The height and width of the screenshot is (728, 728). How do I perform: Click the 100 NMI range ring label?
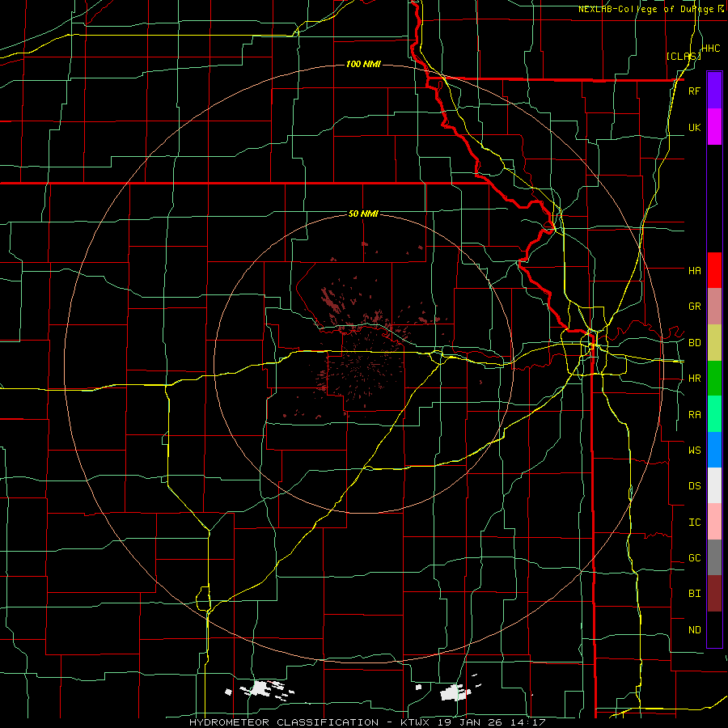pyautogui.click(x=363, y=64)
